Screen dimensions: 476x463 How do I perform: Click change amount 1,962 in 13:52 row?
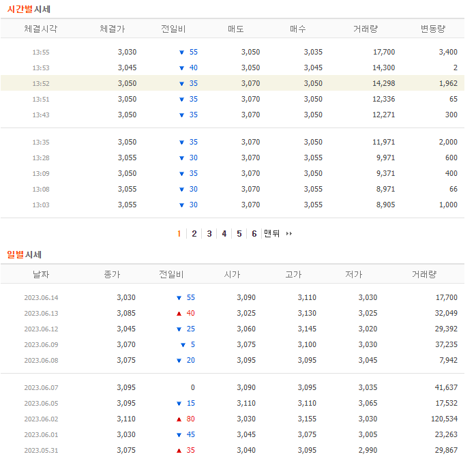(x=448, y=83)
